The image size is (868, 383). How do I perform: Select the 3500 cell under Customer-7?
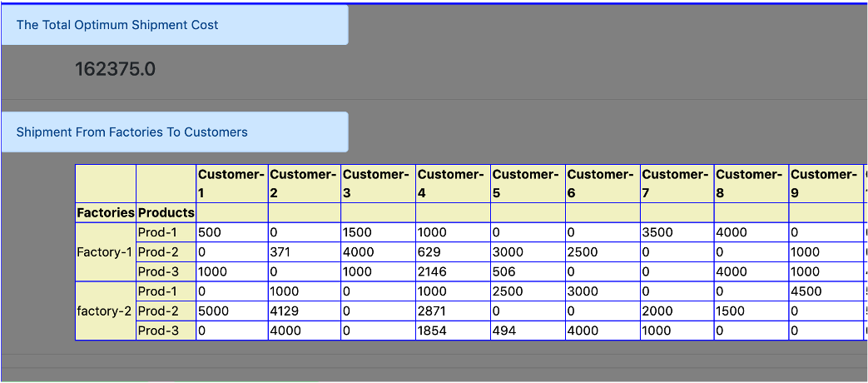(676, 232)
